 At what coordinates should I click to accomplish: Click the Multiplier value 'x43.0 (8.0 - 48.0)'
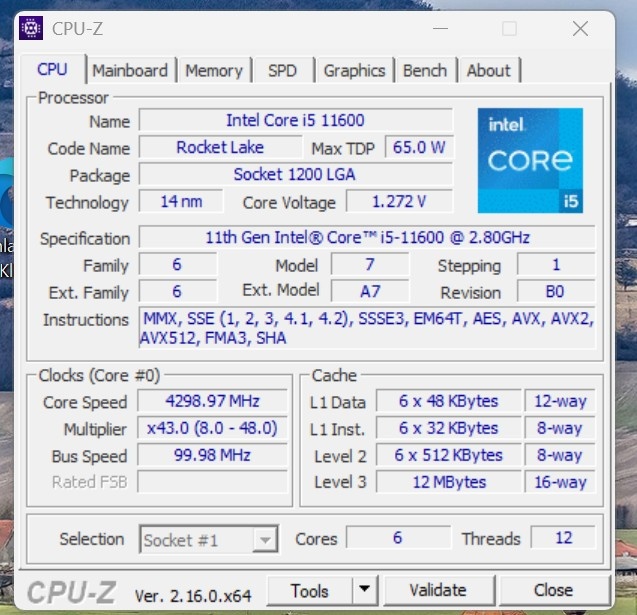[212, 428]
